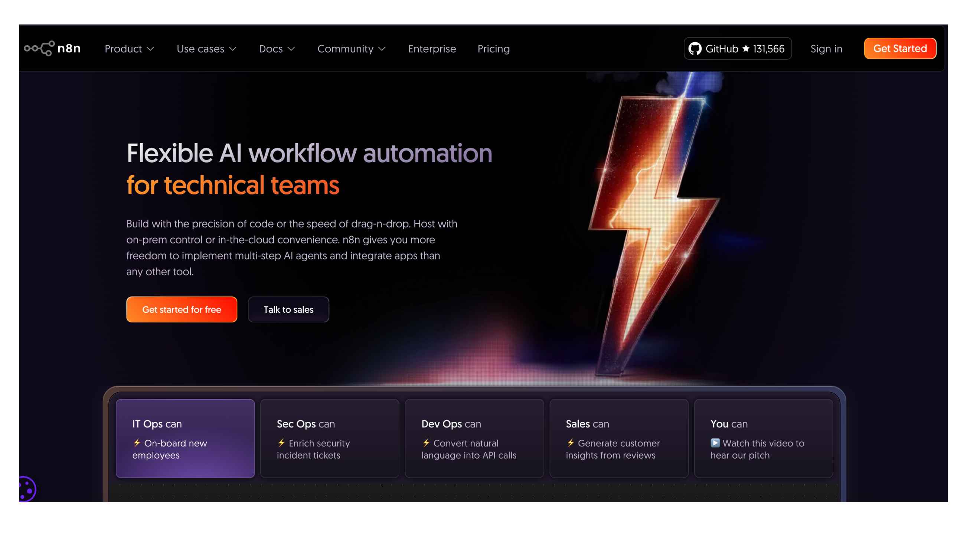Click the lightning icon in Sales card
The width and height of the screenshot is (980, 551).
coord(571,443)
